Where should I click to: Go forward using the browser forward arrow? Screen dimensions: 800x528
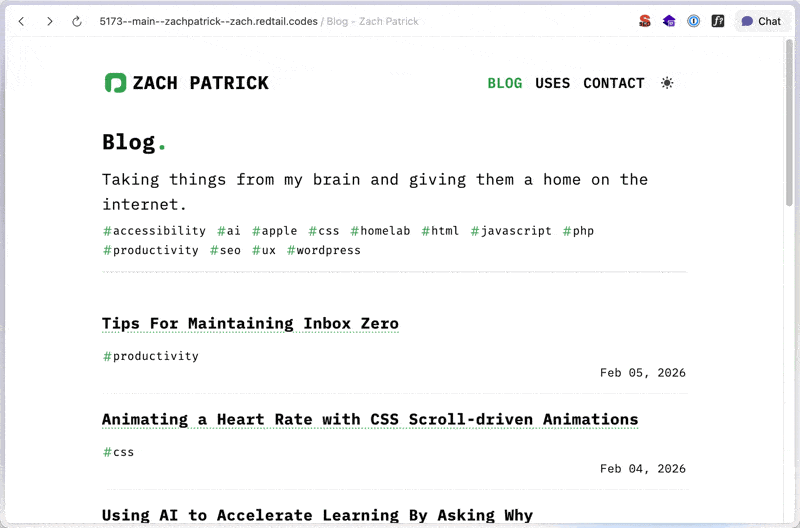pyautogui.click(x=49, y=21)
